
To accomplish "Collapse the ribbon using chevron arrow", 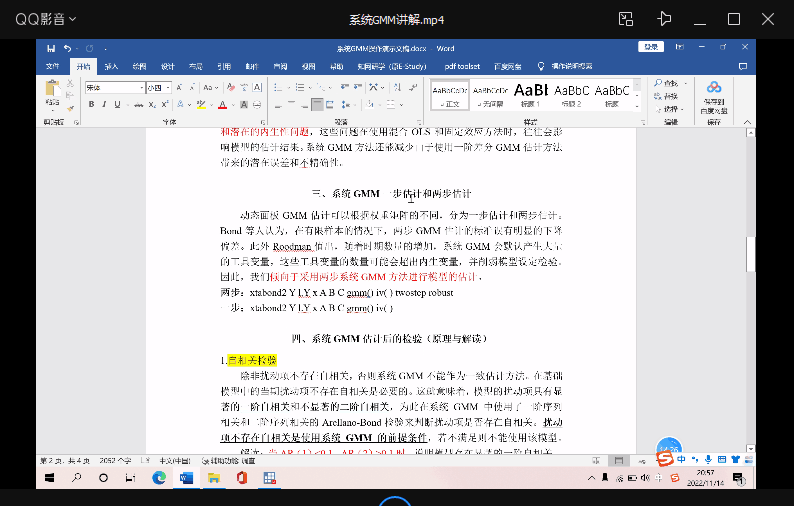I will pos(747,122).
